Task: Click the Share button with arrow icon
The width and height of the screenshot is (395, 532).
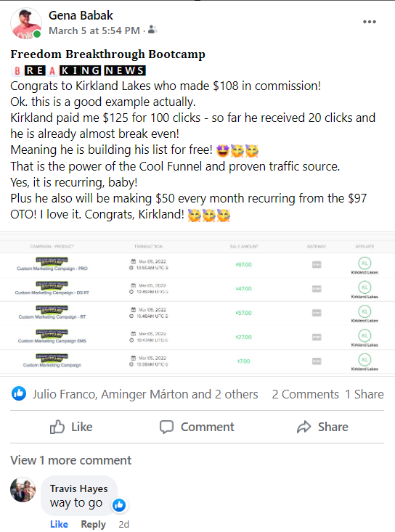Action: click(322, 427)
